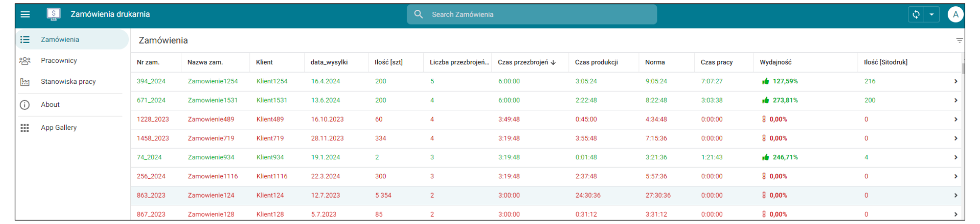The image size is (980, 224).
Task: Sort by Norma column header
Action: pos(655,62)
